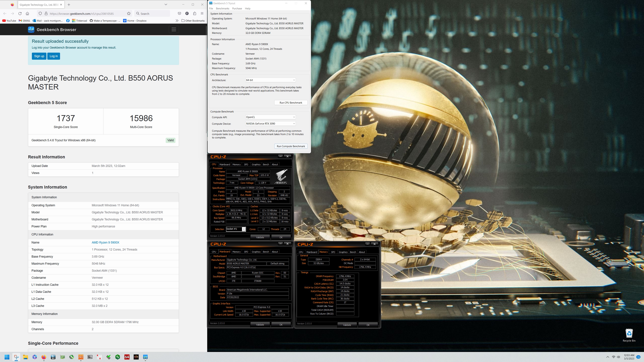Toggle the Geekbench Browser hamburger menu

pyautogui.click(x=174, y=29)
